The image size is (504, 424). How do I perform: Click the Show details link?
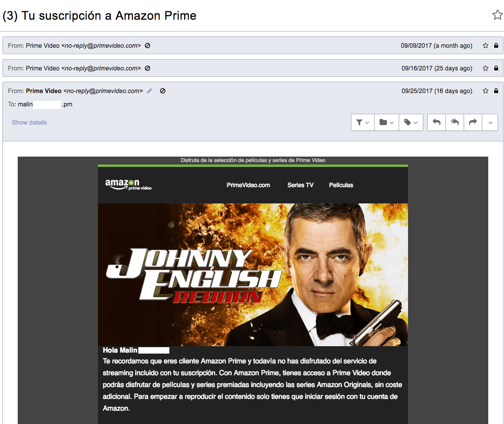[30, 123]
